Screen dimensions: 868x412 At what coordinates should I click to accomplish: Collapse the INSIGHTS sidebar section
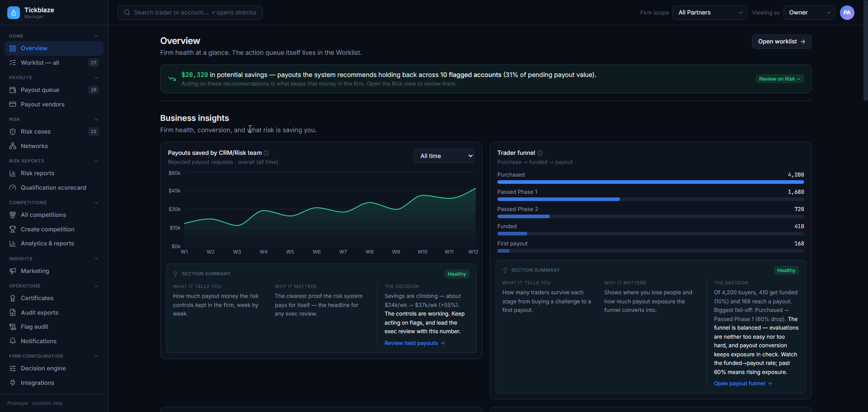[x=96, y=259]
